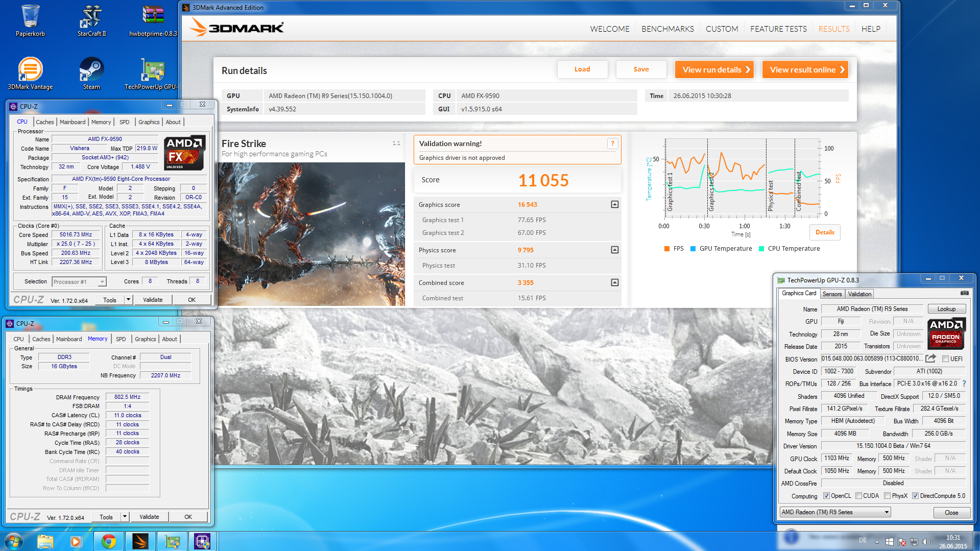
Task: Take a GPU-Z screenshot with camera icon
Action: [x=964, y=293]
